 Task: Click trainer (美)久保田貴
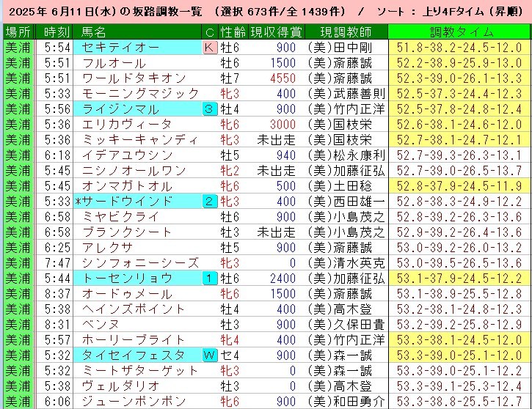point(346,325)
